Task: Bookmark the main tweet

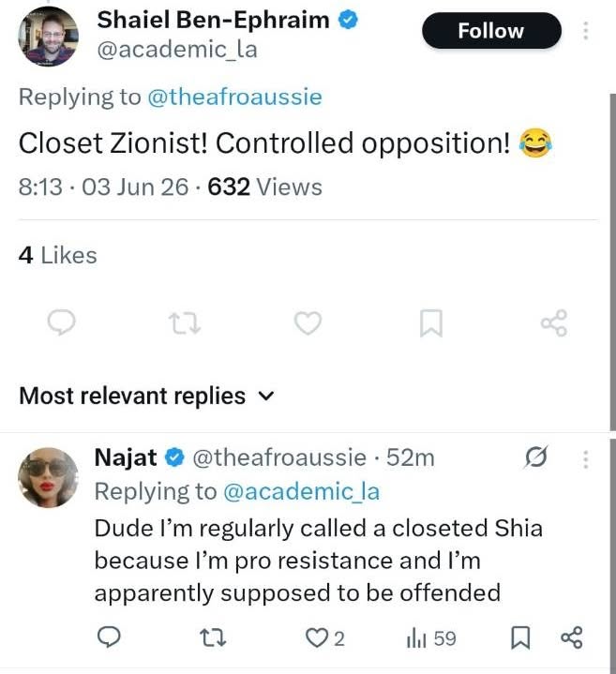Action: [x=430, y=322]
